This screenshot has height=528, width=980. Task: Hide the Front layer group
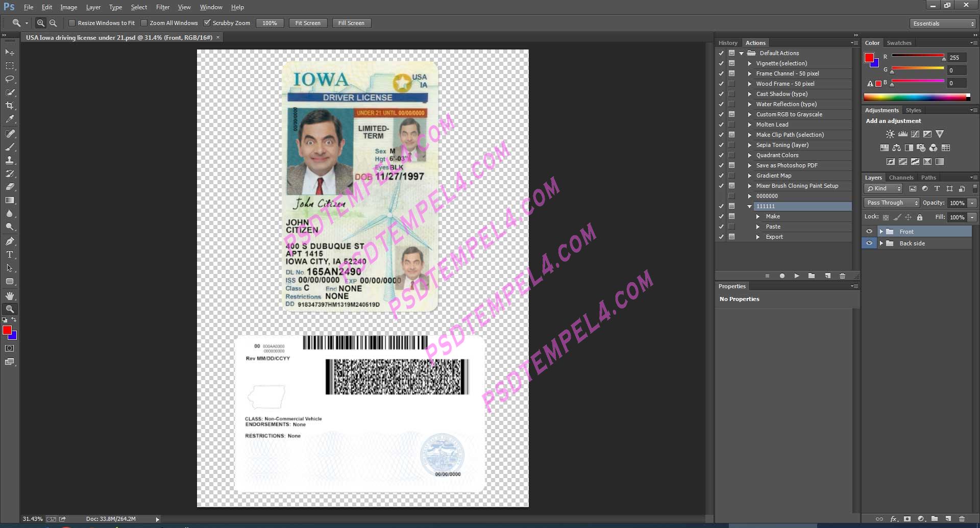click(x=869, y=231)
